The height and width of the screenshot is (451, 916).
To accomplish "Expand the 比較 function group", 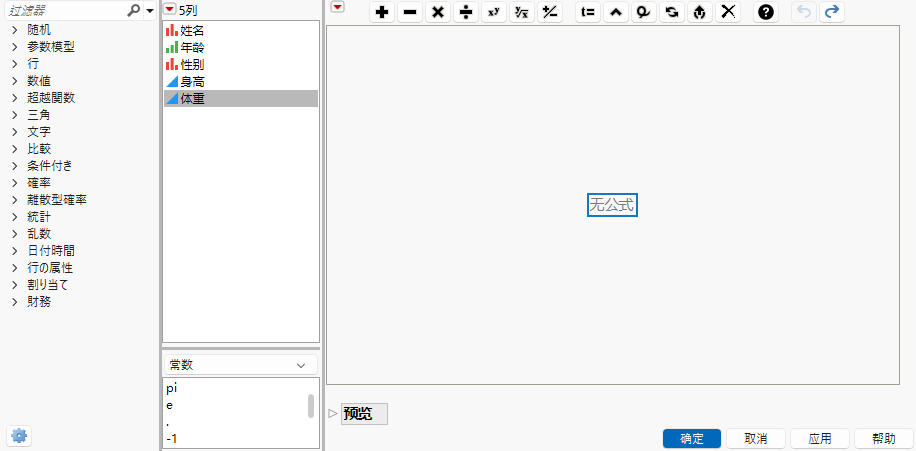I will point(15,149).
